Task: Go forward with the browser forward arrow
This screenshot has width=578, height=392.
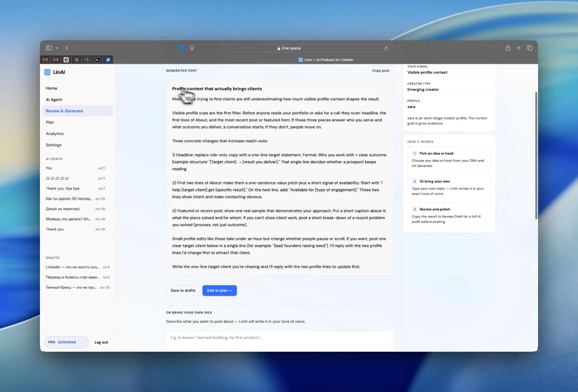Action: tap(77, 48)
